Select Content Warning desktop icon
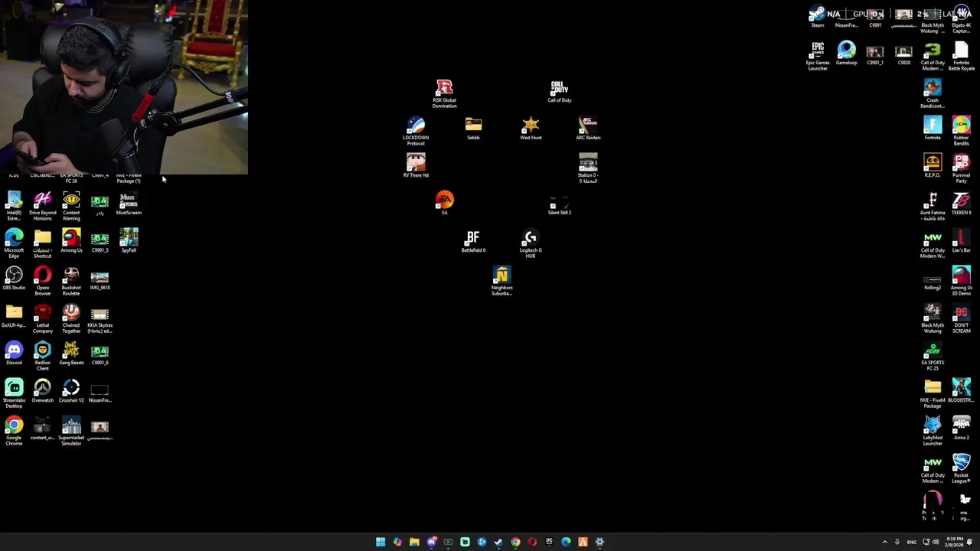This screenshot has height=551, width=980. [71, 206]
